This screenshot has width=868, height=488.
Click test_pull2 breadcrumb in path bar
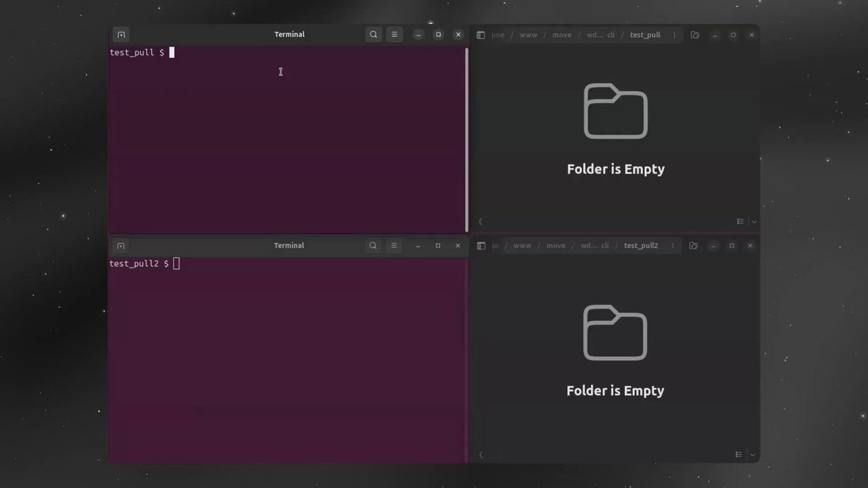pyautogui.click(x=641, y=246)
